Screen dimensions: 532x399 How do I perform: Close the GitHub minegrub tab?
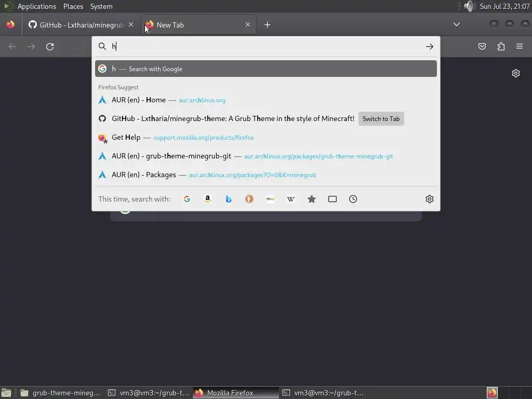pyautogui.click(x=131, y=25)
